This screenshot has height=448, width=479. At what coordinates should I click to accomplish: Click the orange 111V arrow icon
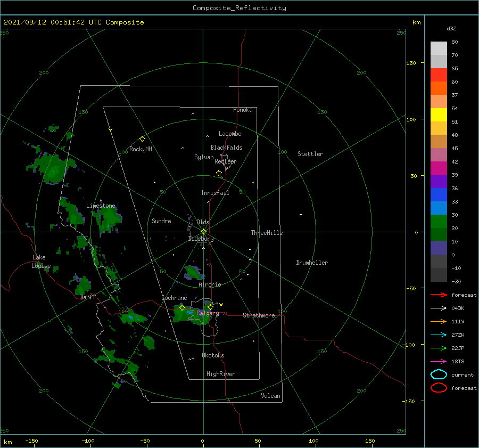pos(439,321)
